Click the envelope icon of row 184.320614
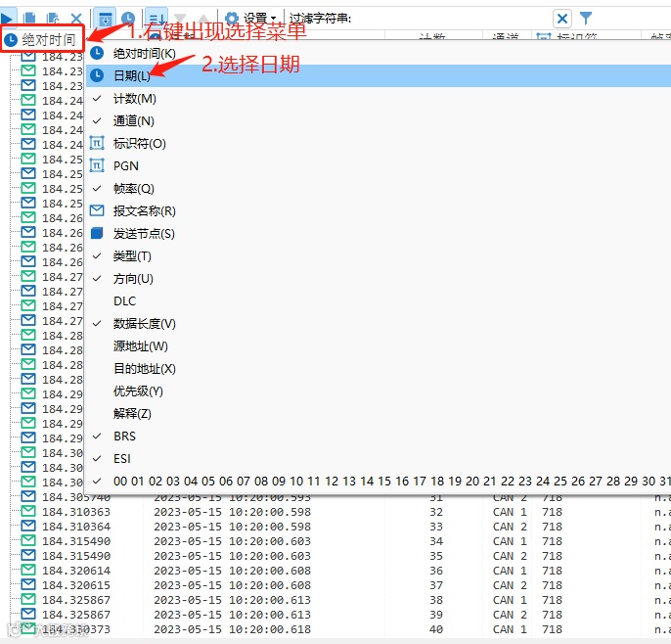Screen dimensions: 671x644 coord(28,569)
